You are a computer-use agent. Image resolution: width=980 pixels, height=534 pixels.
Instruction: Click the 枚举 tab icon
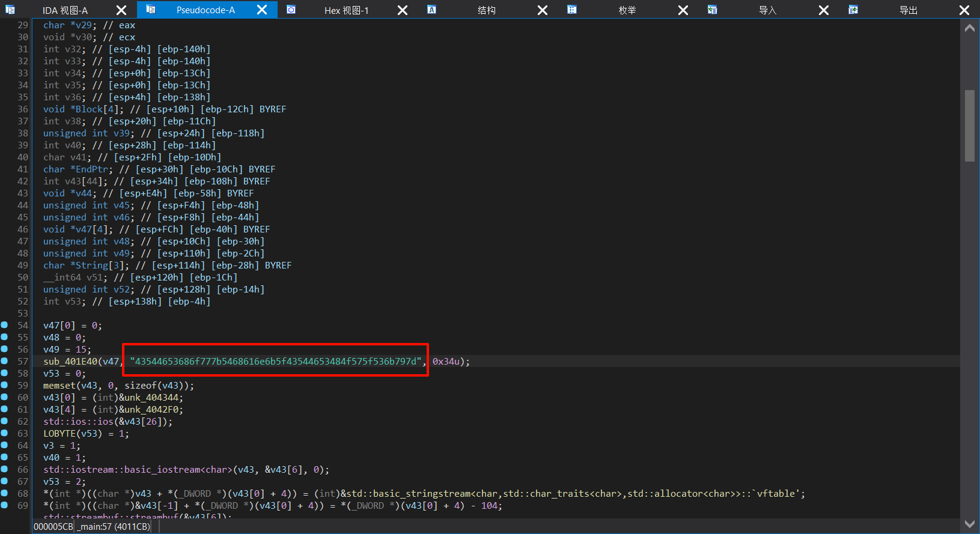point(573,10)
